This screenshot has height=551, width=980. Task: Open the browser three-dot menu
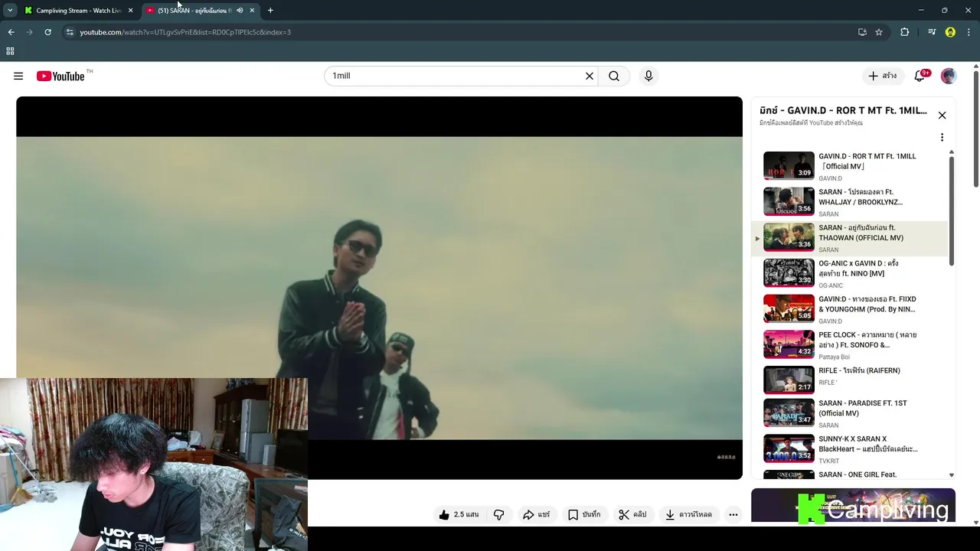tap(969, 32)
